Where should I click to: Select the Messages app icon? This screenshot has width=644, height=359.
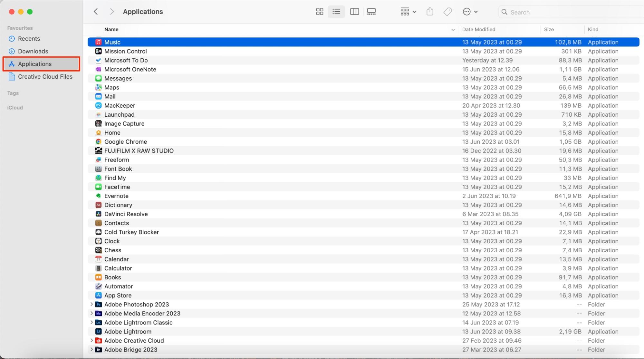(98, 78)
